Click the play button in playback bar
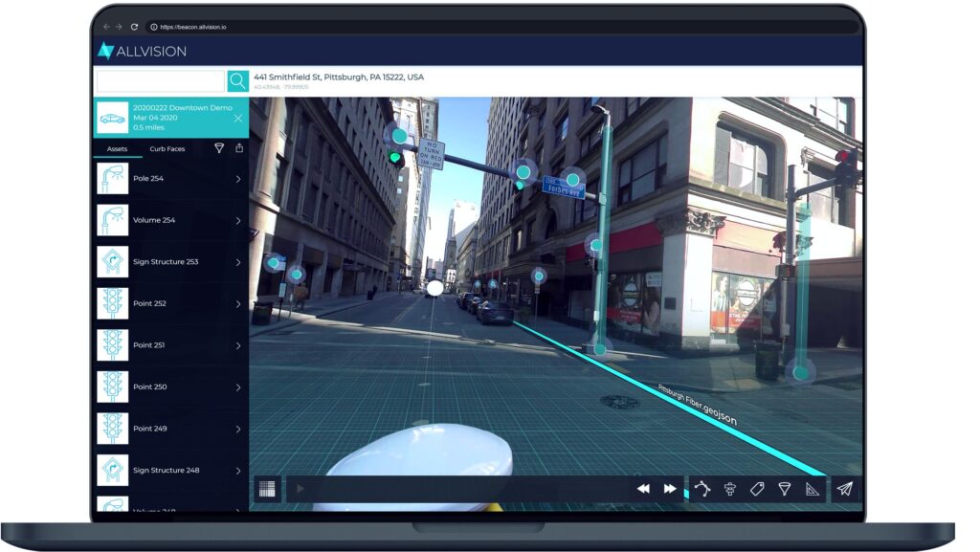980x552 pixels. tap(300, 489)
